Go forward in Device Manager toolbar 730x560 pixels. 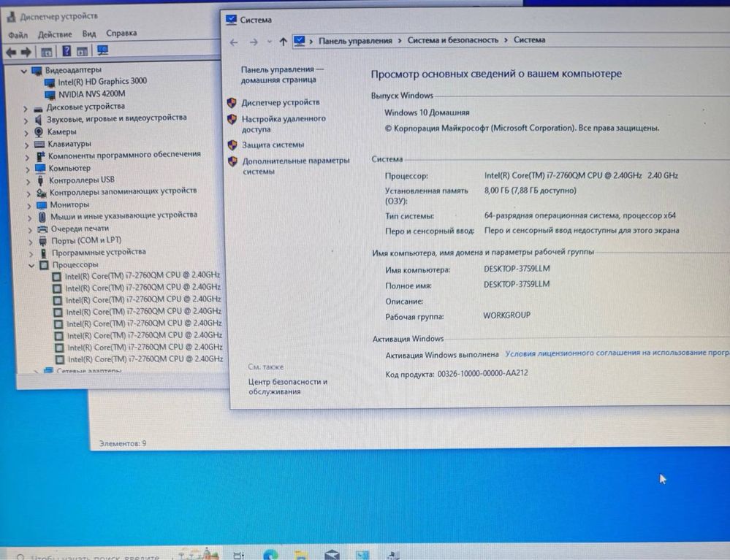tap(26, 52)
